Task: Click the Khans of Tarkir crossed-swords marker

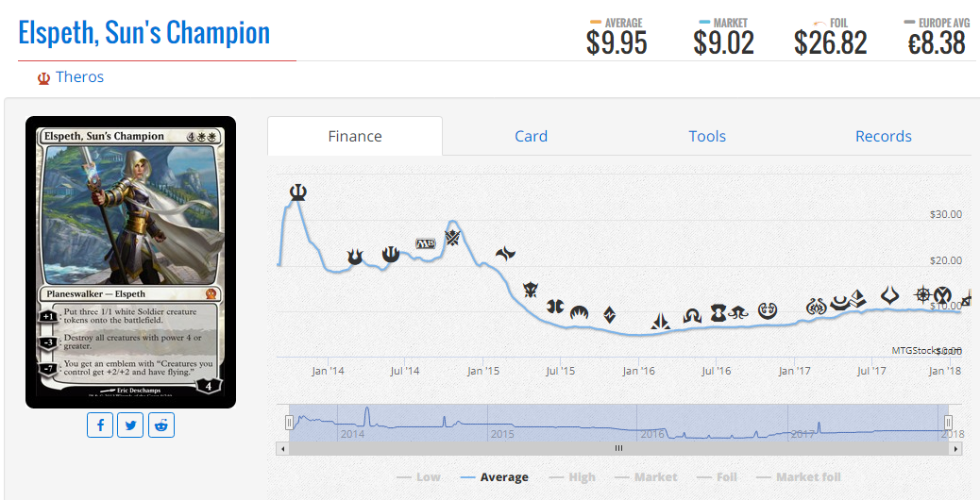Action: [452, 238]
